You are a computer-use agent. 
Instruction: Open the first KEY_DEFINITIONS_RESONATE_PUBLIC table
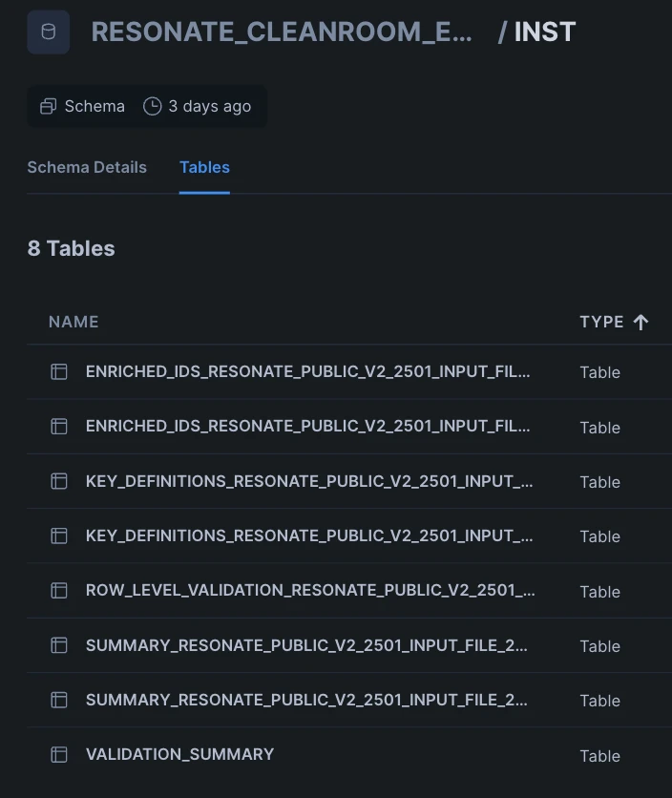(x=309, y=481)
